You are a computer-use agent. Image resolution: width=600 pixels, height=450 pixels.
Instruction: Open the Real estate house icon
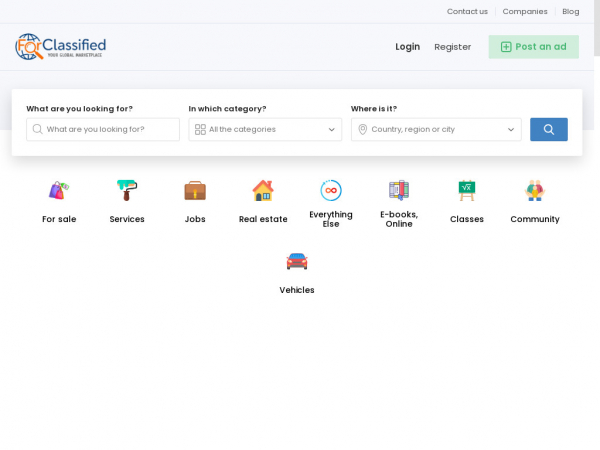point(263,190)
